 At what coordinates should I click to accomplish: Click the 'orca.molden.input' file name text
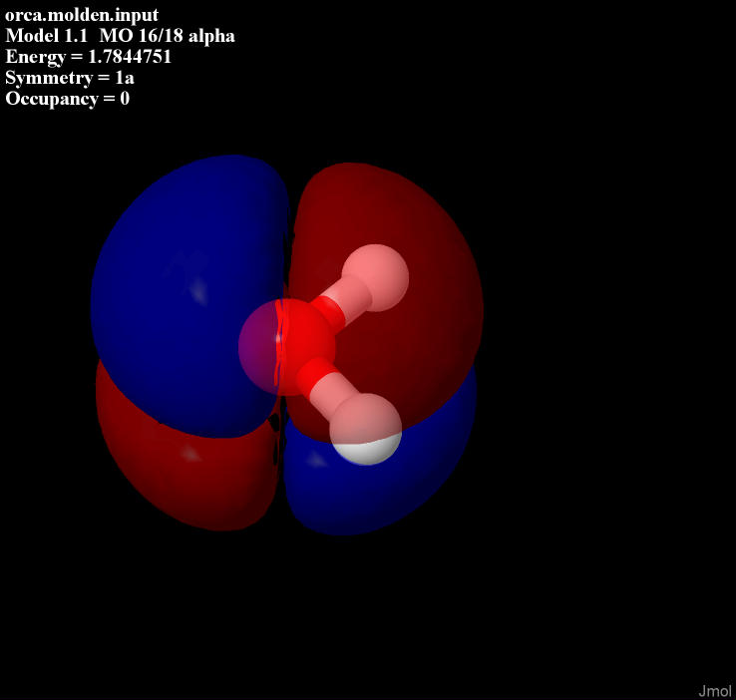[82, 15]
